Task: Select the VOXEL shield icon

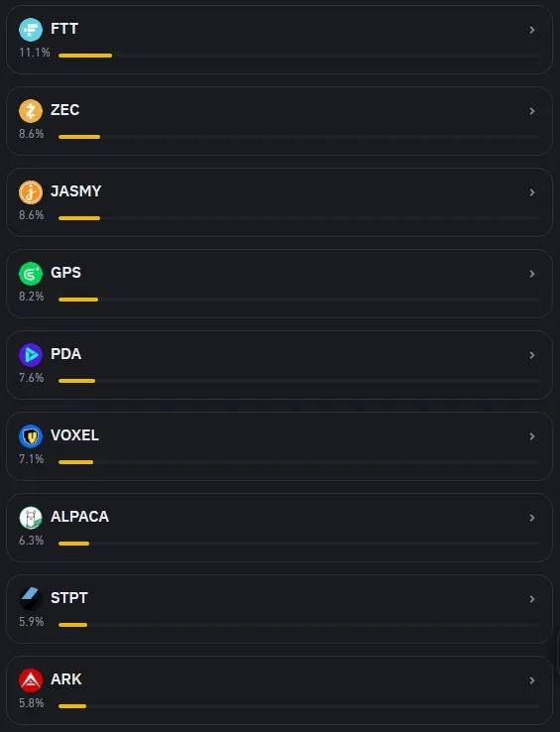Action: (31, 436)
